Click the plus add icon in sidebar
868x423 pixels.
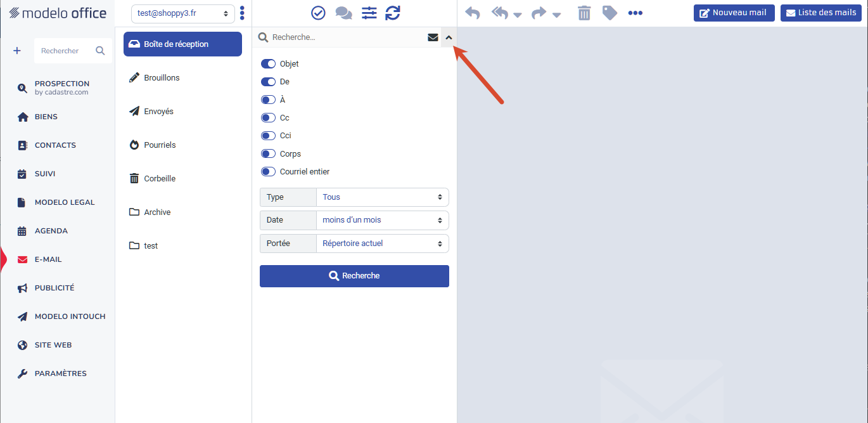[x=17, y=51]
